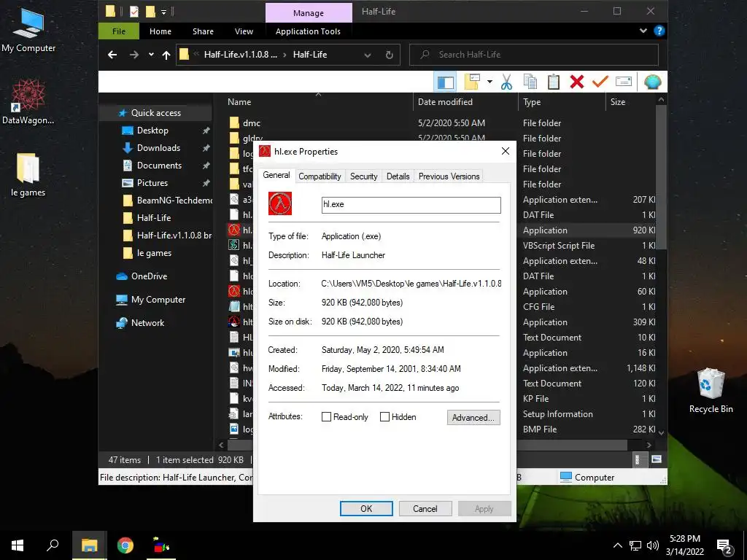Open the Previous Versions tab
Viewport: 747px width, 560px height.
[449, 176]
